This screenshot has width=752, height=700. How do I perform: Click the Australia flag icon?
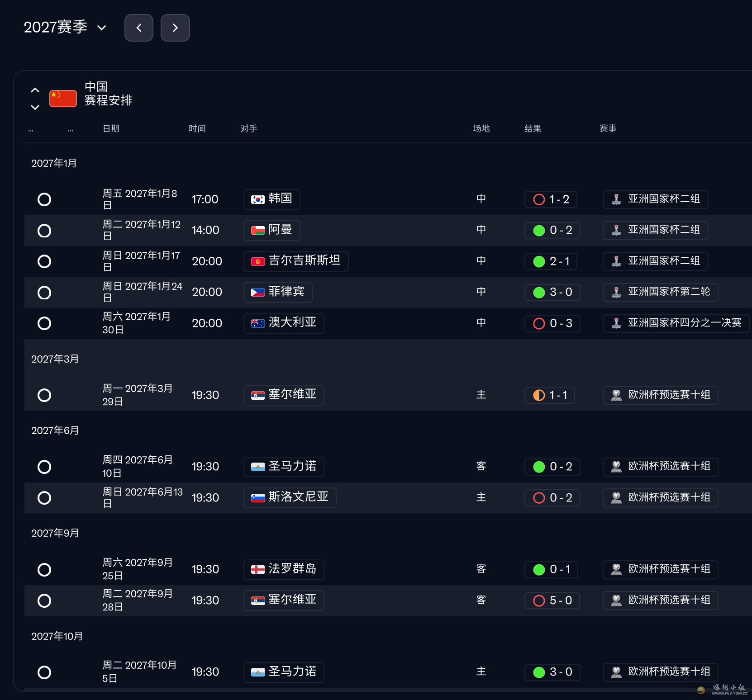tap(258, 323)
